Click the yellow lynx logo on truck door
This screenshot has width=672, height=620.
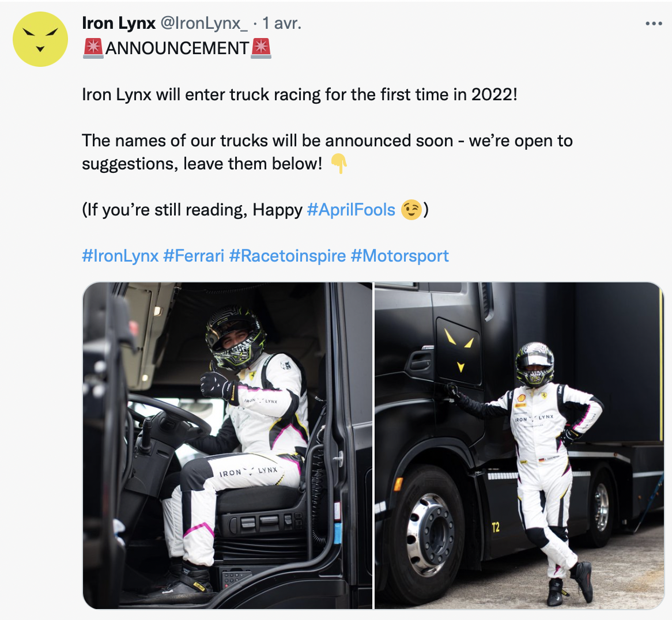coord(458,349)
